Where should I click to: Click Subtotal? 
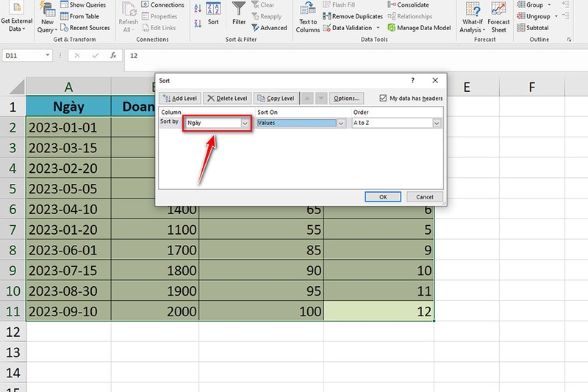point(532,28)
